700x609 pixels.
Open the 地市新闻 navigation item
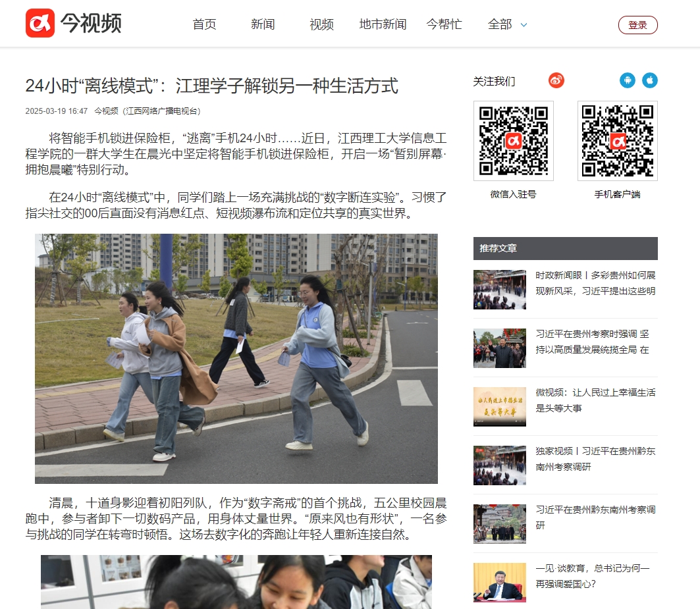point(383,24)
